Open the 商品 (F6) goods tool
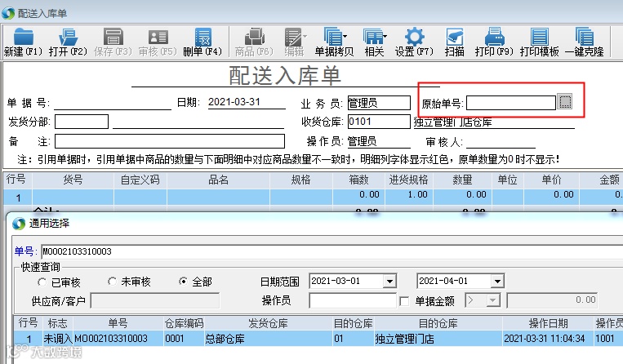Screen dimensions: 623x364 point(254,42)
